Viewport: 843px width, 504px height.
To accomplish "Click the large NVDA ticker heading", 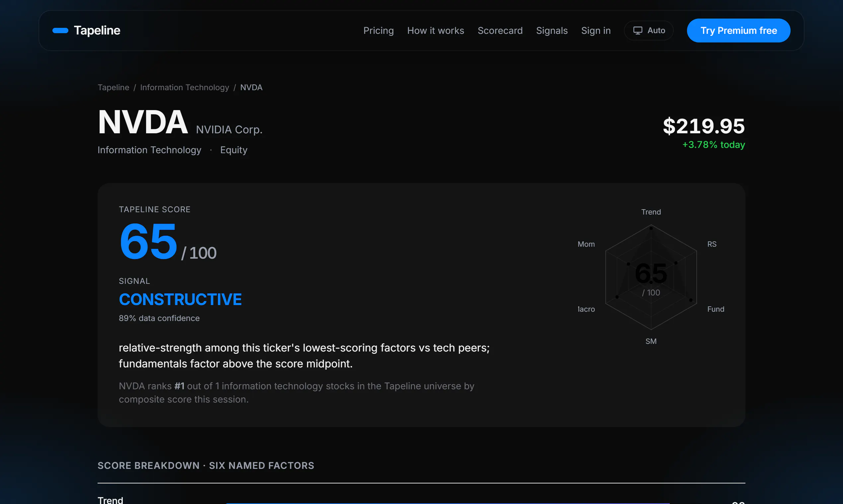I will tap(143, 122).
